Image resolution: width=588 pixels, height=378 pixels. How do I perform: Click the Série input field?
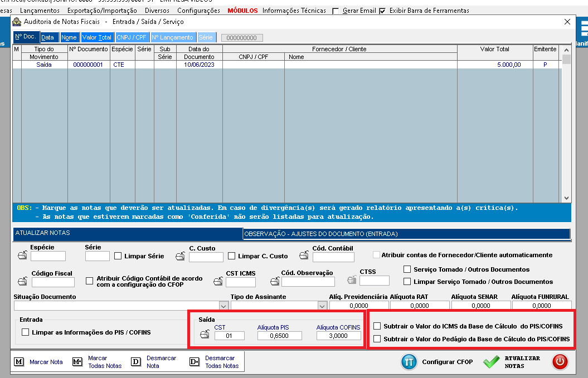[x=97, y=256]
